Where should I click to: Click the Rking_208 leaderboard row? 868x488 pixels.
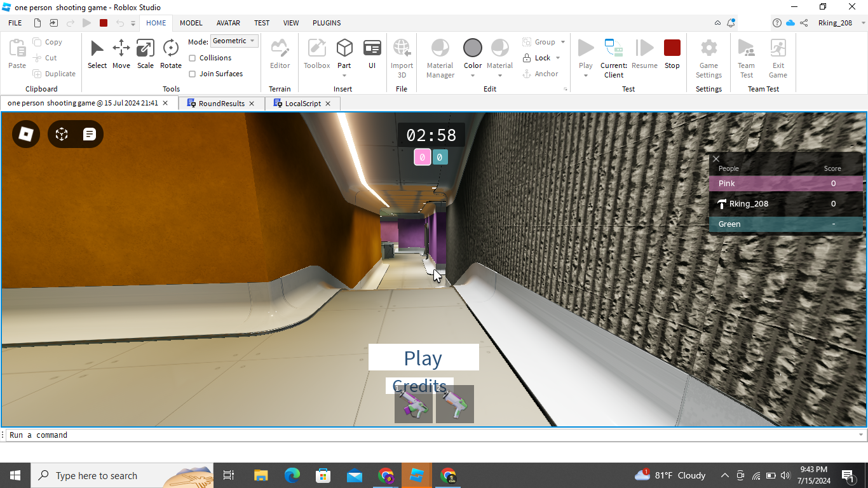click(786, 204)
